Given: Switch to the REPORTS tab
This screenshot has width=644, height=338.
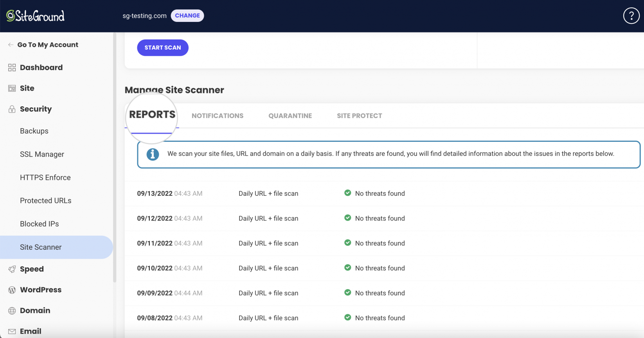Looking at the screenshot, I should pos(152,114).
